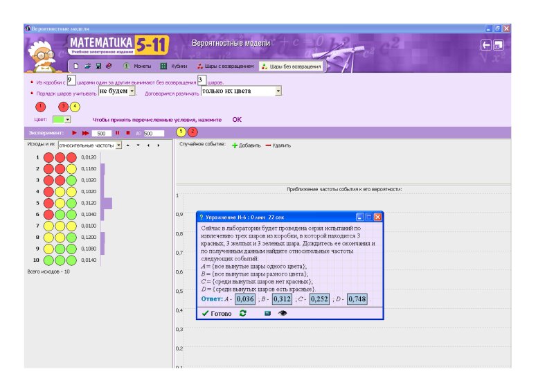Pause the running experiment

pos(117,132)
